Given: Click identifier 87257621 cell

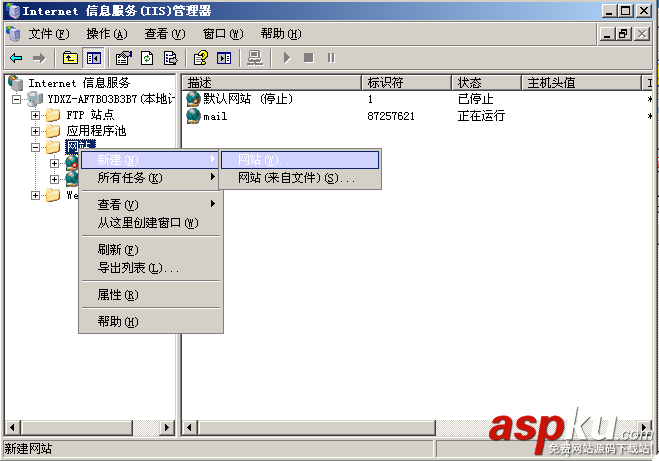Looking at the screenshot, I should point(391,116).
